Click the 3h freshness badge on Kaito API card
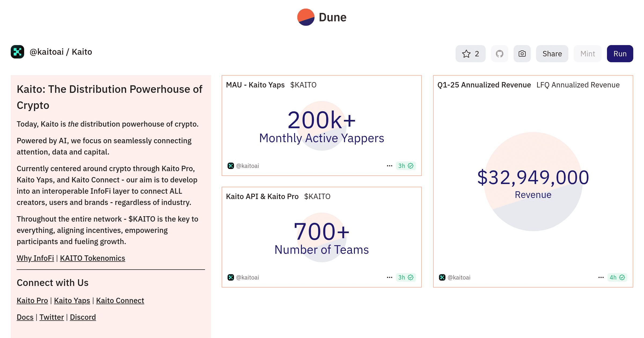 pos(406,277)
